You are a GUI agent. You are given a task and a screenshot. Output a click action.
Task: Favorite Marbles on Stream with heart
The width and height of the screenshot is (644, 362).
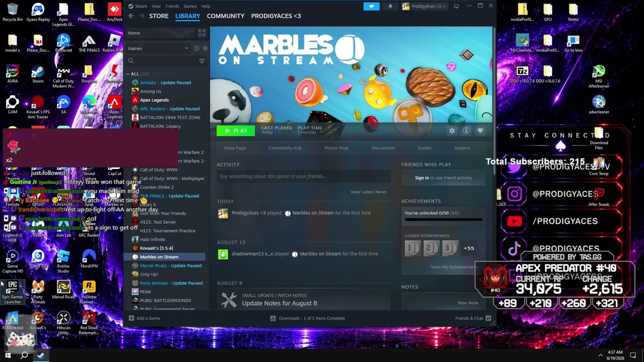[x=480, y=131]
